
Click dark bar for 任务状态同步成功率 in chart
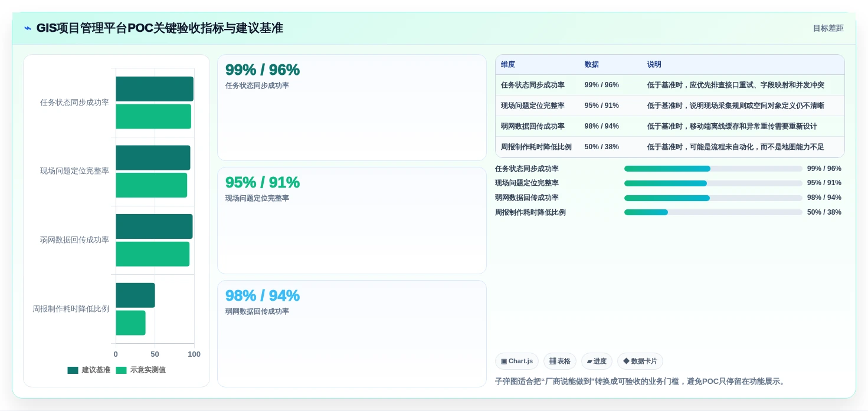[155, 89]
